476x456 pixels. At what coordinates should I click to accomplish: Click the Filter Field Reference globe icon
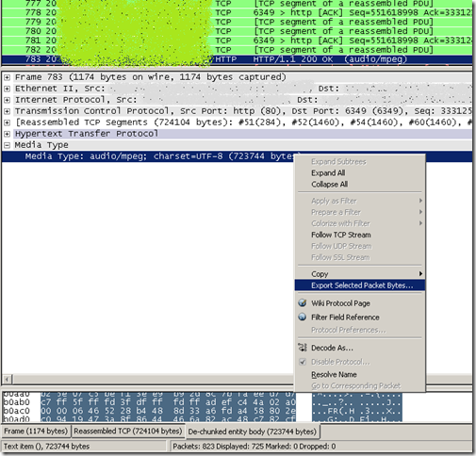click(x=303, y=317)
